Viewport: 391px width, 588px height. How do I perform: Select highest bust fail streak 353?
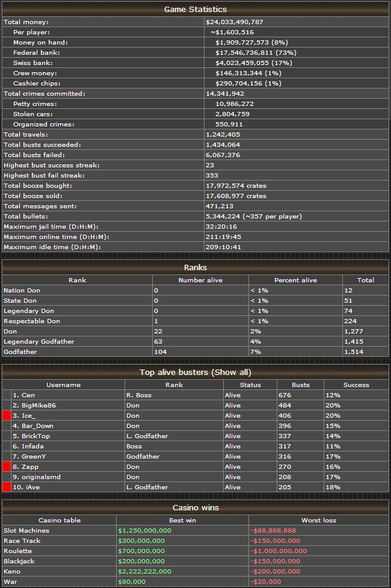212,176
